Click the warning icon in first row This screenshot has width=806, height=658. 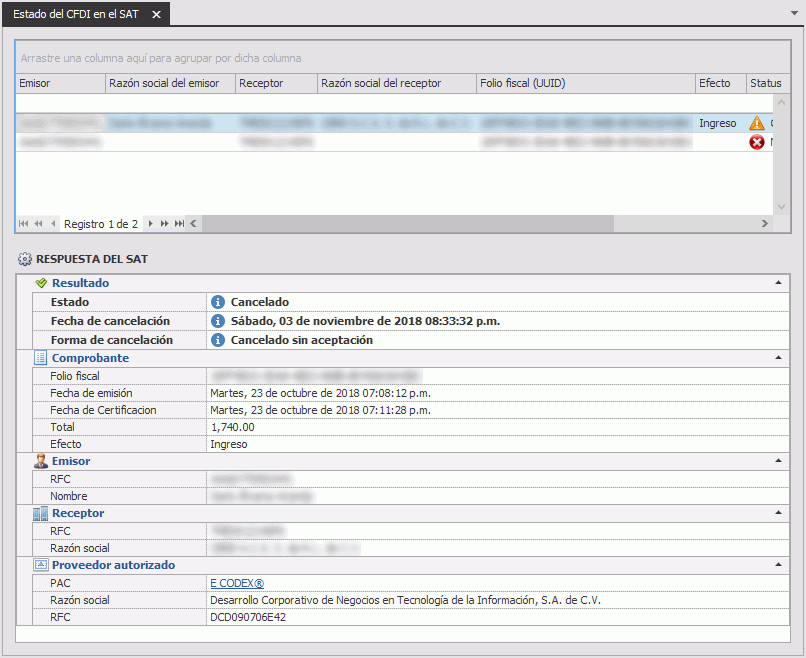pos(756,123)
